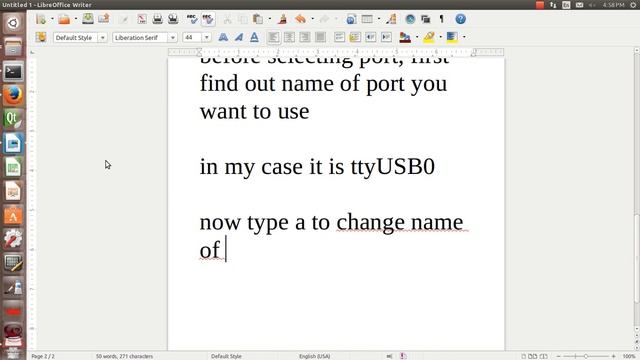Expand the paragraph style dropdown arrow
Viewport: 640px width, 360px height.
[x=102, y=38]
